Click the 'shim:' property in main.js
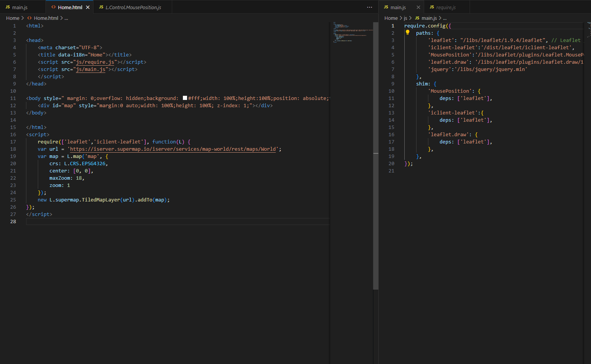 [423, 84]
